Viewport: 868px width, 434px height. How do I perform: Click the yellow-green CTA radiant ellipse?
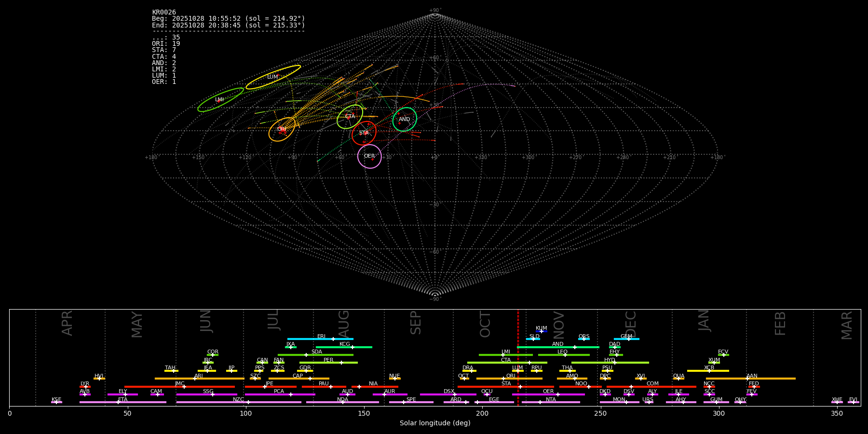350,117
